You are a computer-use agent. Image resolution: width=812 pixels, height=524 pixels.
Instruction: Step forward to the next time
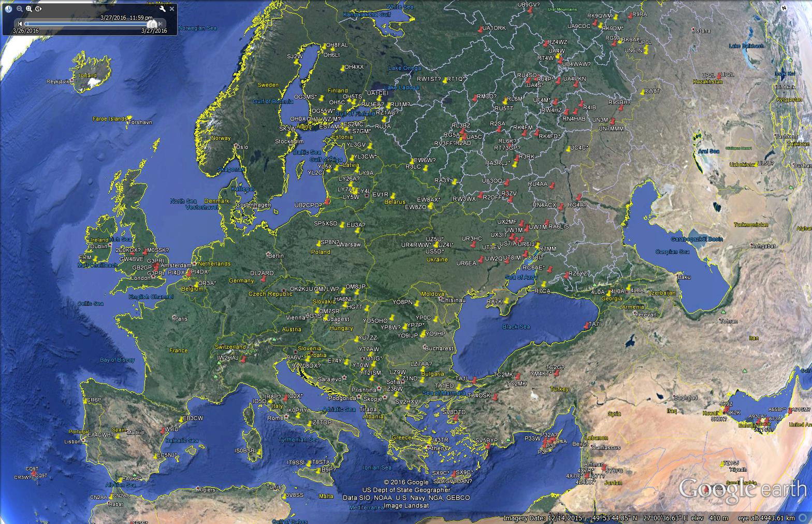pos(161,24)
